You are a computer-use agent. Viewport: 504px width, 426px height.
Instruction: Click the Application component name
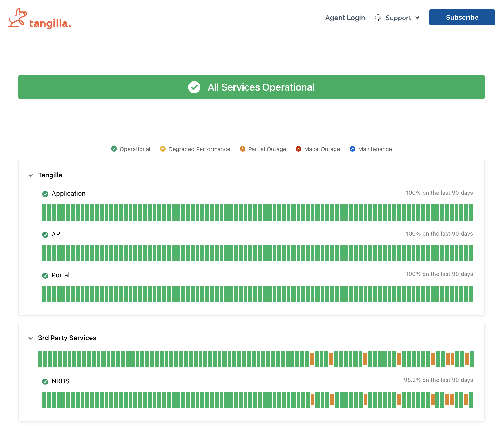click(x=69, y=194)
